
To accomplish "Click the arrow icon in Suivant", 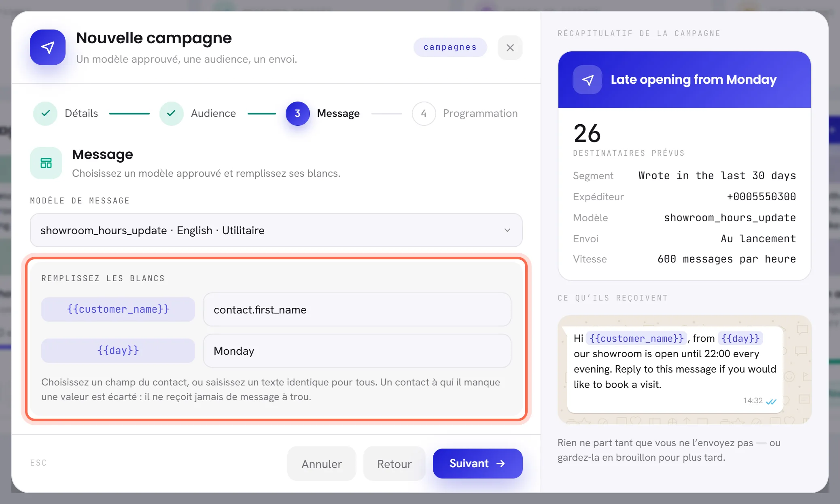I will (501, 464).
